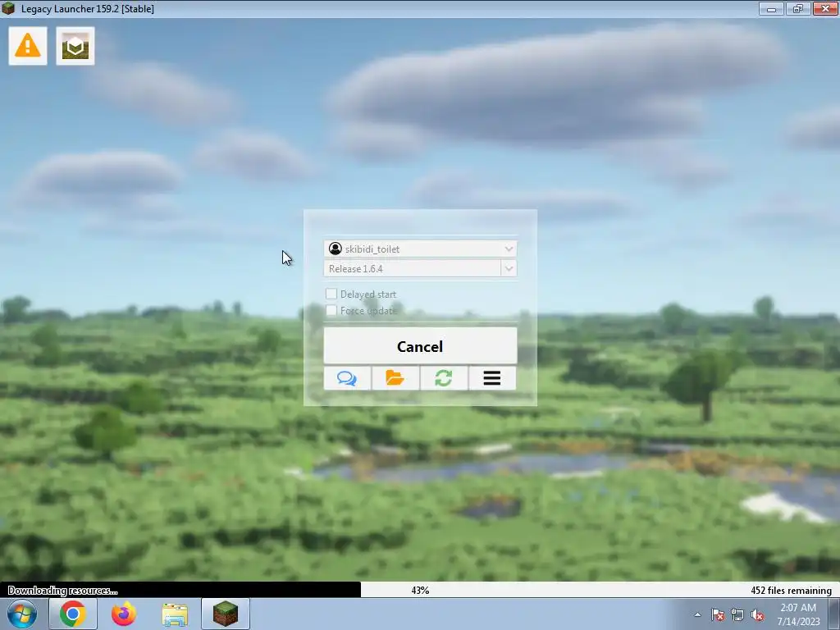
Task: Close the Legacy Launcher window
Action: [x=825, y=8]
